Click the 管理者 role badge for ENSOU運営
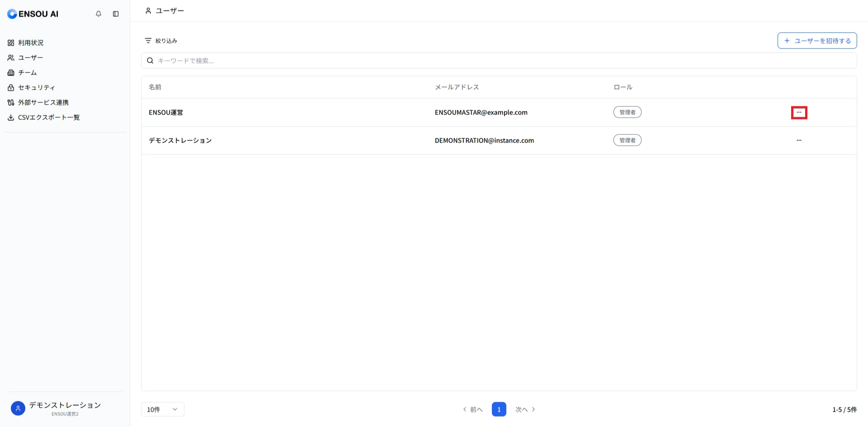 point(627,112)
